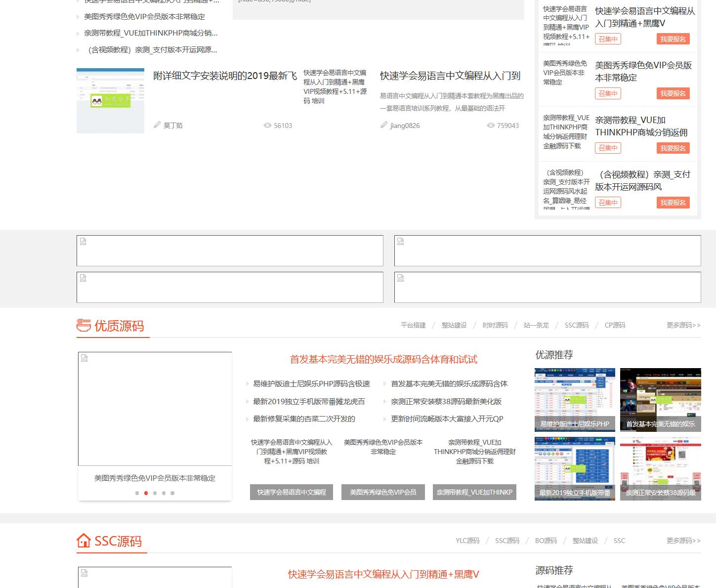The width and height of the screenshot is (716, 588).
Task: Click pencil author icon beside 吴丁茹
Action: click(x=157, y=125)
